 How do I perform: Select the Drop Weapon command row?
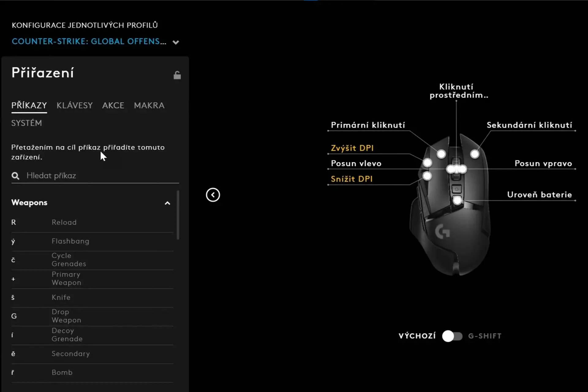tap(92, 316)
